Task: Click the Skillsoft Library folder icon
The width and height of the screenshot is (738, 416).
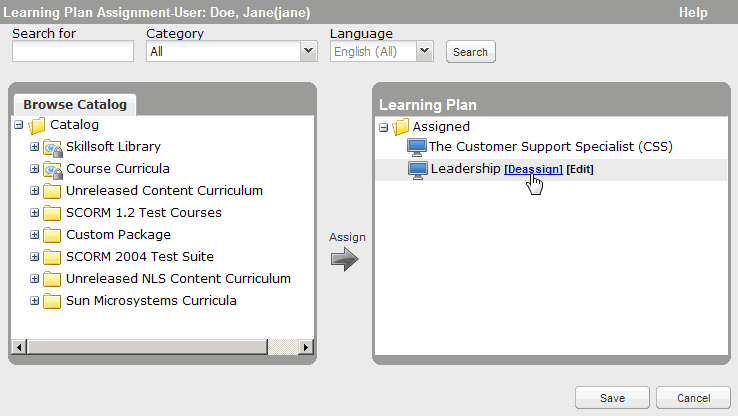Action: pyautogui.click(x=52, y=147)
